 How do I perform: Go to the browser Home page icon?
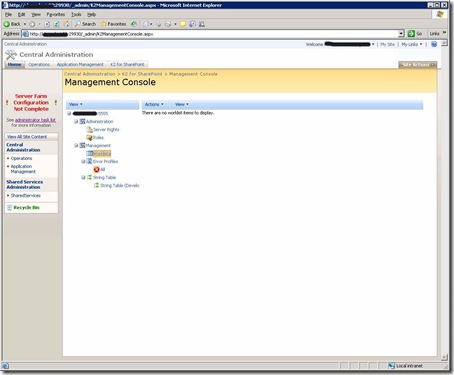click(x=67, y=24)
